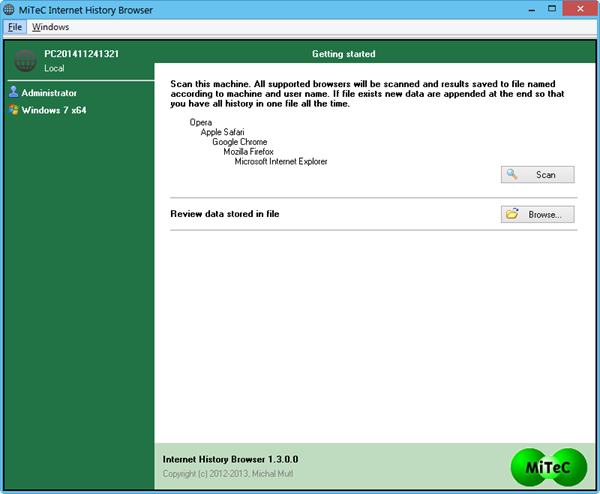The height and width of the screenshot is (494, 600).
Task: Click Mozilla Firefox in the browser list
Action: click(248, 152)
